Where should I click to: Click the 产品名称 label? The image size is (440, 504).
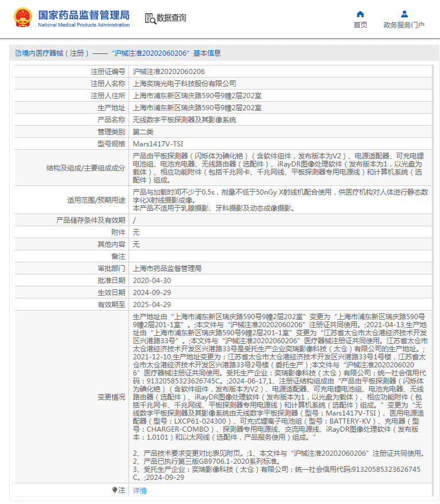pos(111,119)
